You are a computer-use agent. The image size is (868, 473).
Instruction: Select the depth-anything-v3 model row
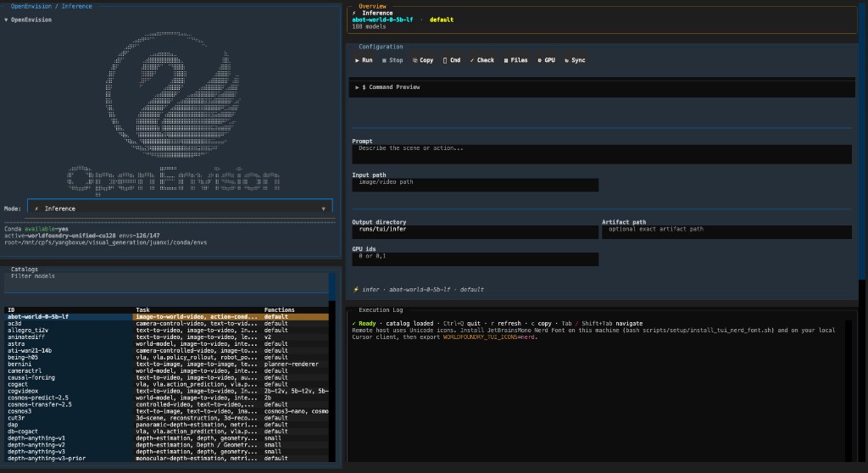(x=166, y=452)
